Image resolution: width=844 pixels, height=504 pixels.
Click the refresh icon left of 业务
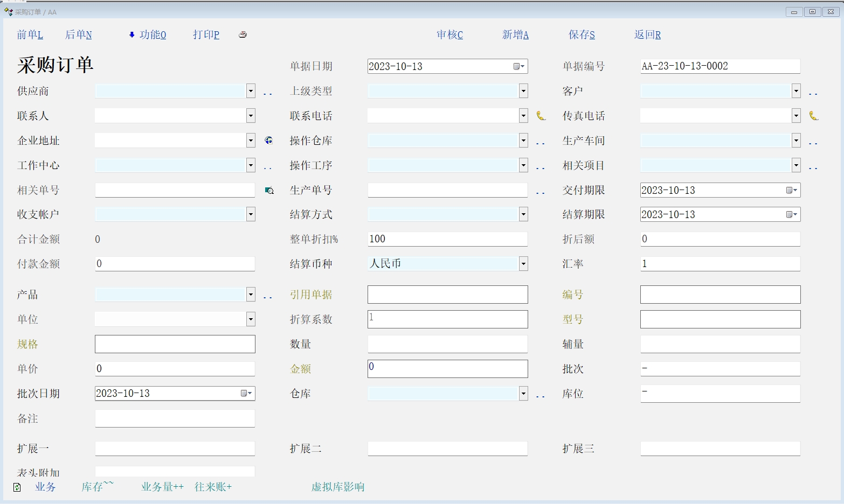(x=17, y=487)
